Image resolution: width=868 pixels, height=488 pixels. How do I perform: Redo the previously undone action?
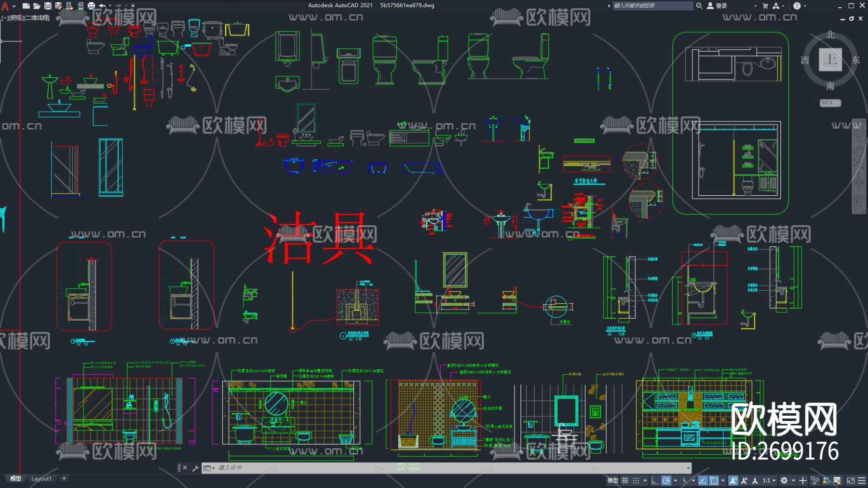click(x=118, y=6)
